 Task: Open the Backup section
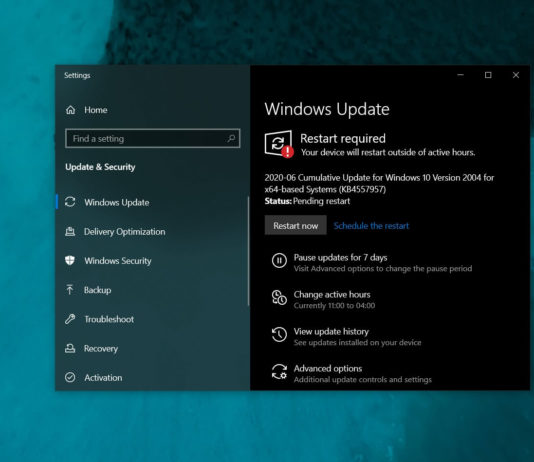tap(97, 290)
